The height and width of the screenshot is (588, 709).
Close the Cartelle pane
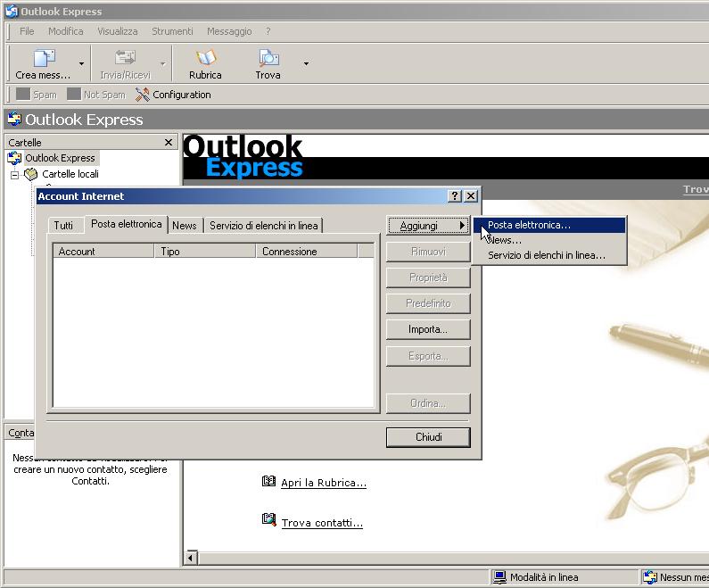169,143
